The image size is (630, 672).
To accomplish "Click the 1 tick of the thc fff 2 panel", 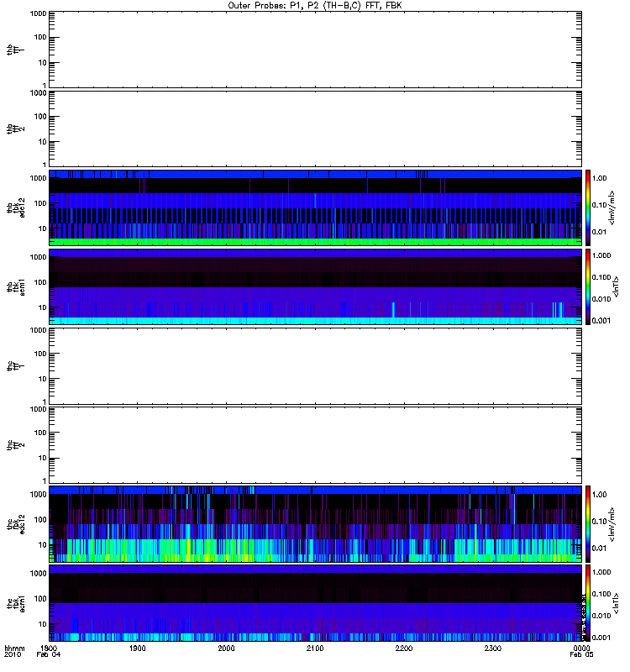I will point(45,480).
